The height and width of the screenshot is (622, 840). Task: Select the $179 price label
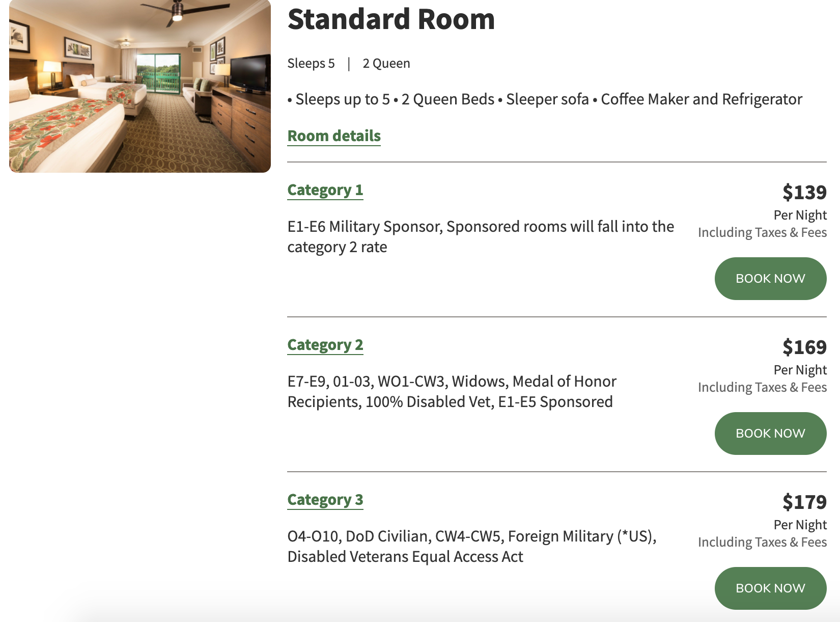804,502
